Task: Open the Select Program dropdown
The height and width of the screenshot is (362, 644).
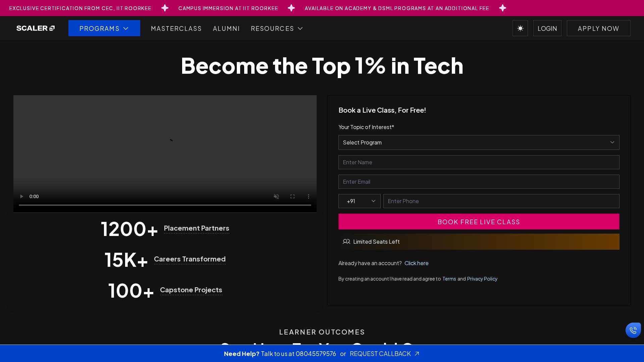Action: [x=479, y=142]
